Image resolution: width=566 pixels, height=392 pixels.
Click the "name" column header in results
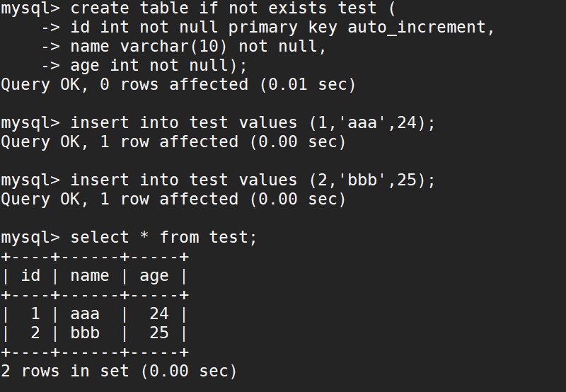[90, 276]
